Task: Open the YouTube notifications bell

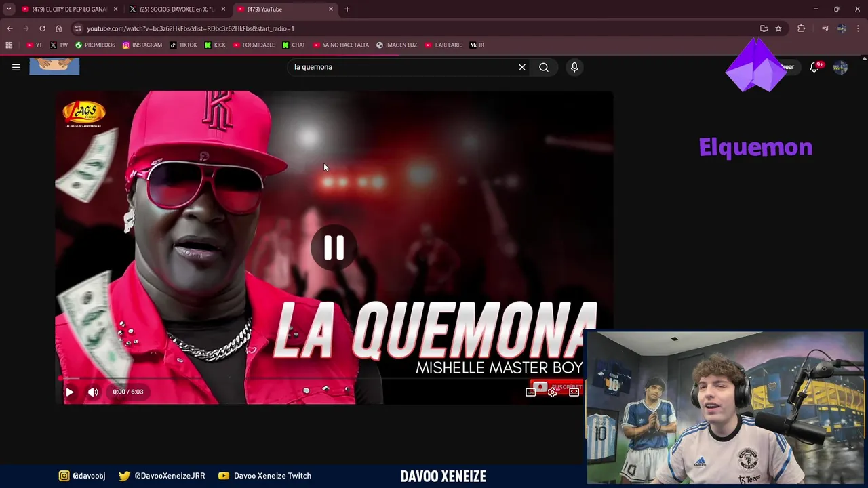Action: (x=814, y=67)
